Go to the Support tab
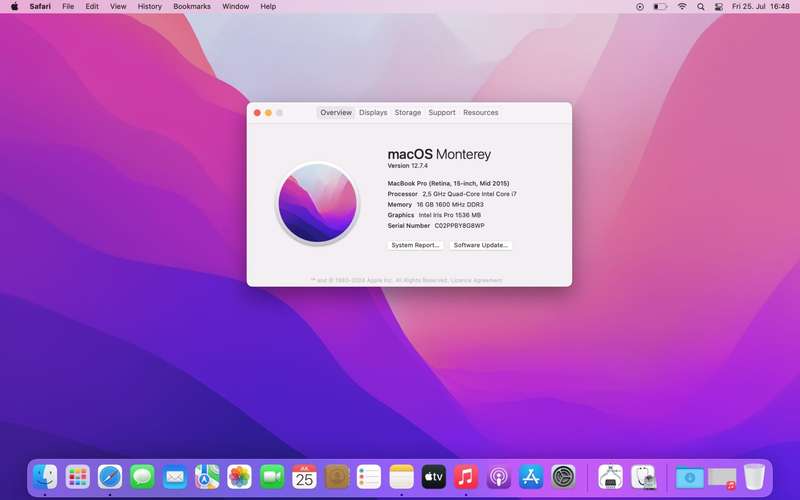Viewport: 800px width, 500px height. [x=442, y=112]
